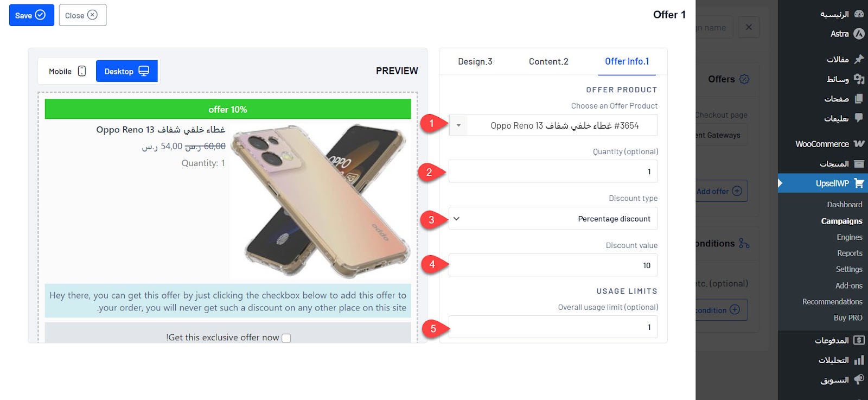Click the WooCommerce logo icon
868x400 pixels.
[x=859, y=144]
